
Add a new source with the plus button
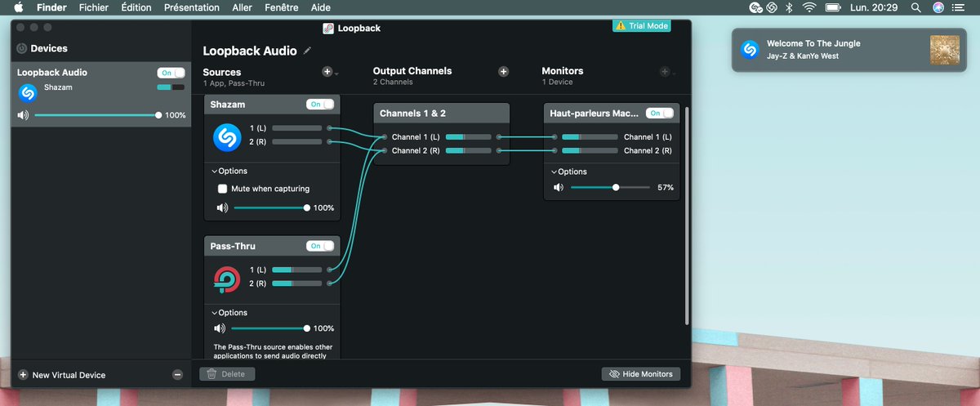click(x=327, y=72)
